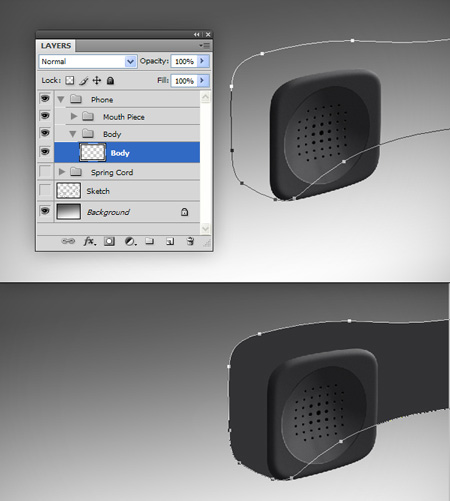Collapse the Phone group

pyautogui.click(x=61, y=99)
